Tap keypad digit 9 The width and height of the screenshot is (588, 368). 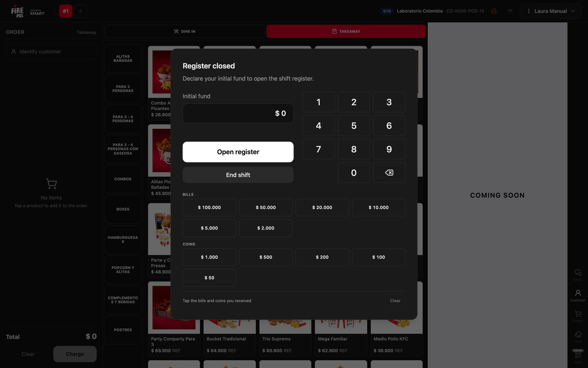(x=389, y=149)
